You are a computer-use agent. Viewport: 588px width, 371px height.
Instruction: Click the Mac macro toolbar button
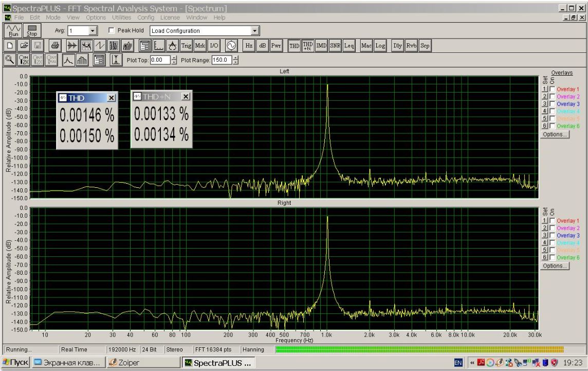point(366,46)
